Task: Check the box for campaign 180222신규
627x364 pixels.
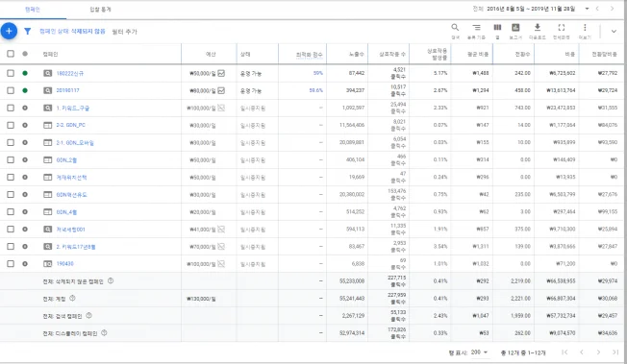Action: [x=11, y=73]
